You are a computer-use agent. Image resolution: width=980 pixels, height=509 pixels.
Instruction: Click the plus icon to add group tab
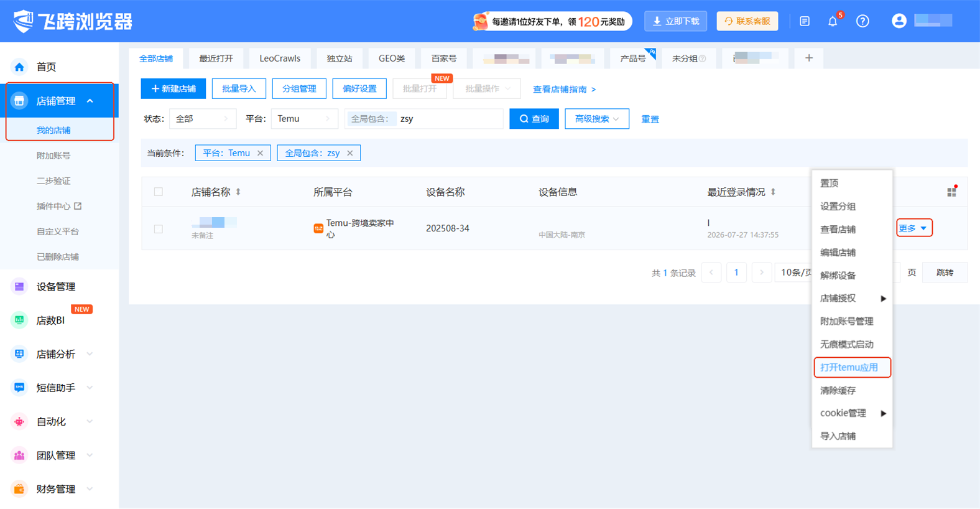tap(808, 58)
